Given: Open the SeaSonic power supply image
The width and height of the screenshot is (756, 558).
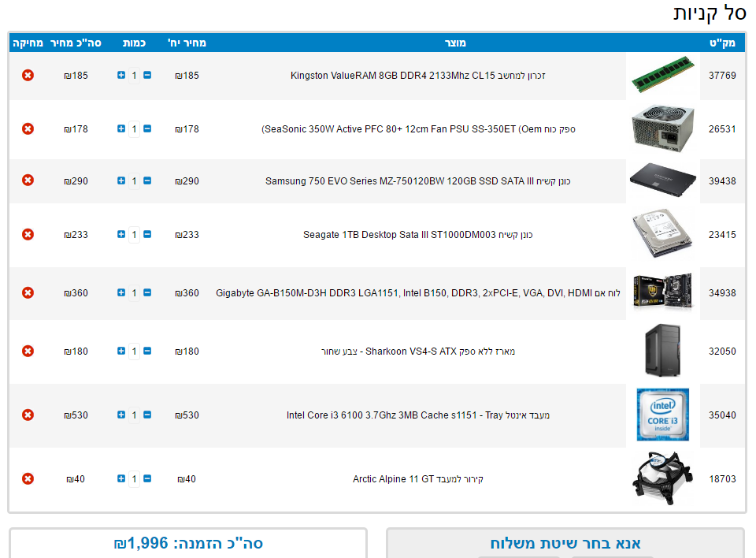Looking at the screenshot, I should (663, 129).
